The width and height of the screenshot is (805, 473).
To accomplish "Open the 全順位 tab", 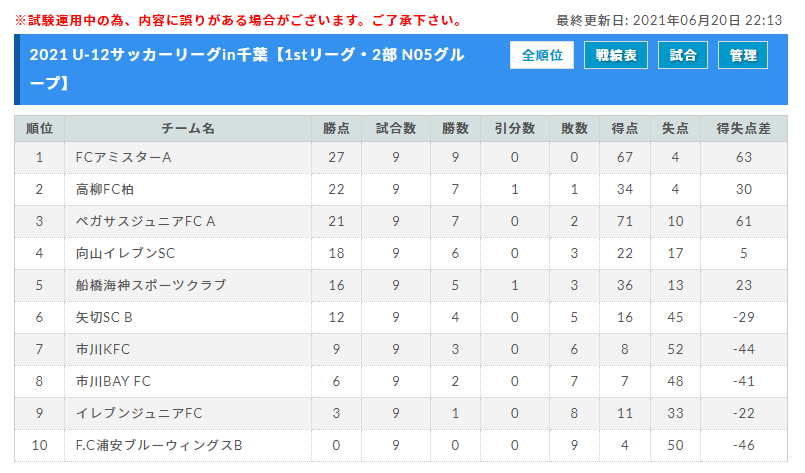I will [x=542, y=55].
